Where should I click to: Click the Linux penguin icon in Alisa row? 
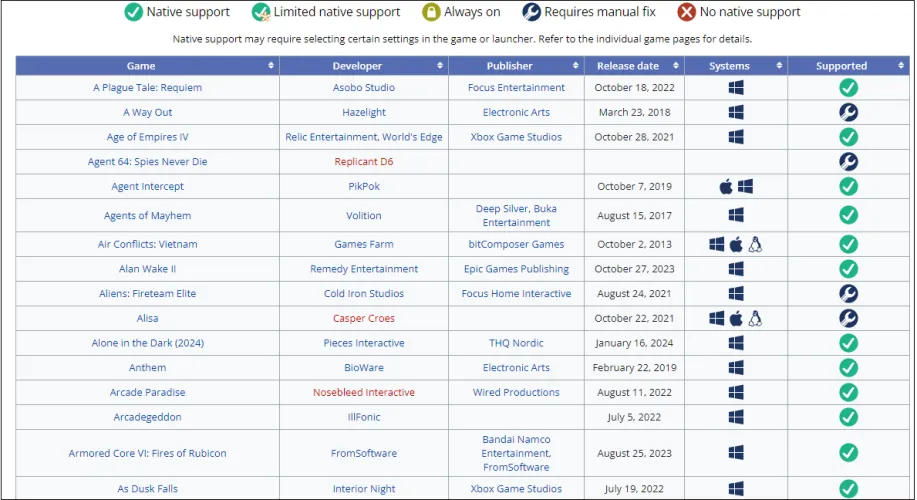(x=755, y=319)
